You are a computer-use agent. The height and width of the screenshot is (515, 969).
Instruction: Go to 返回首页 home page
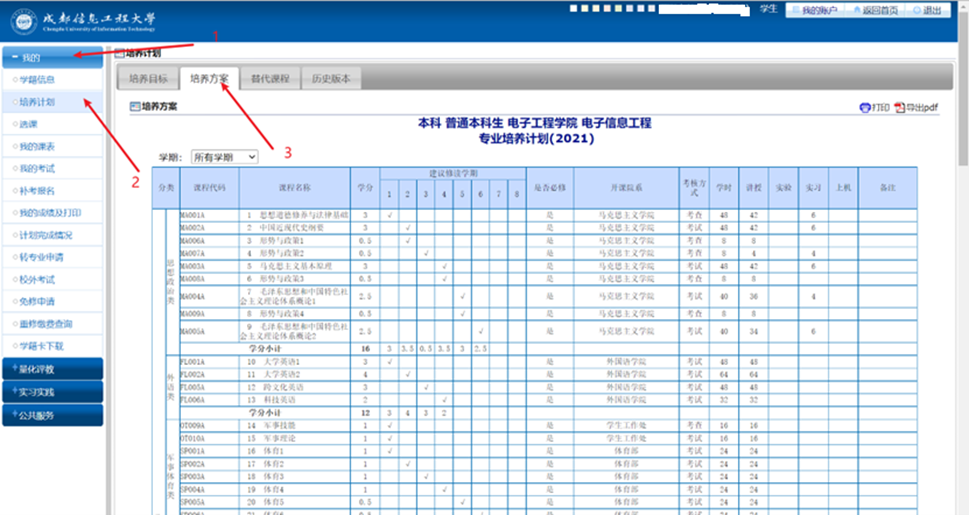(873, 10)
